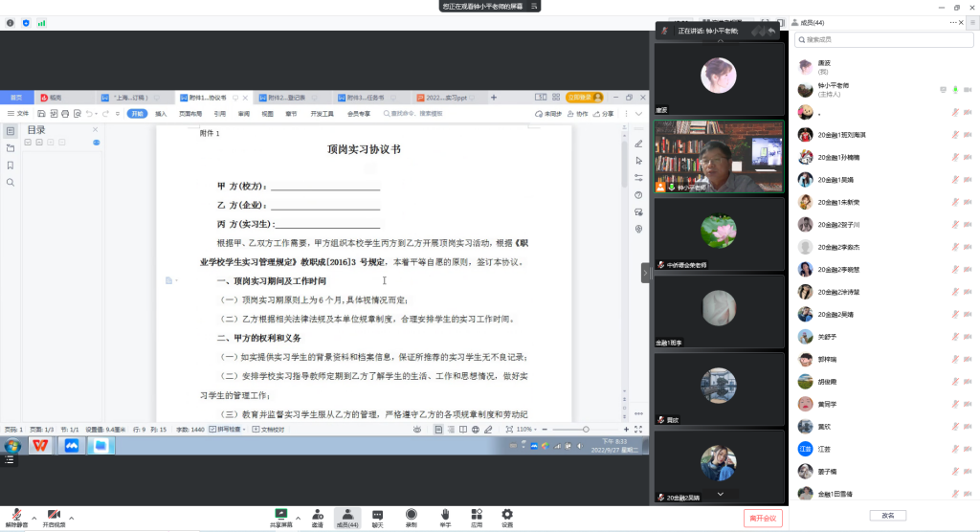Click the WPS icon in Windows taskbar
Image resolution: width=980 pixels, height=532 pixels.
click(x=41, y=446)
